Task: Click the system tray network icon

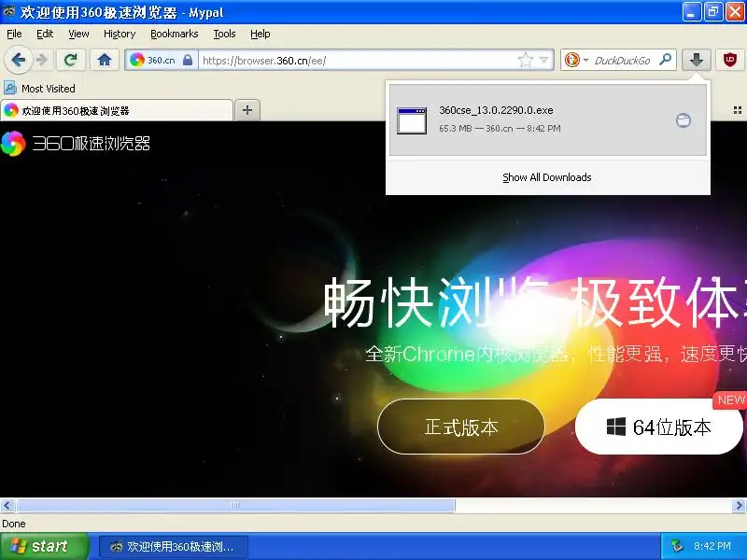Action: click(x=677, y=546)
